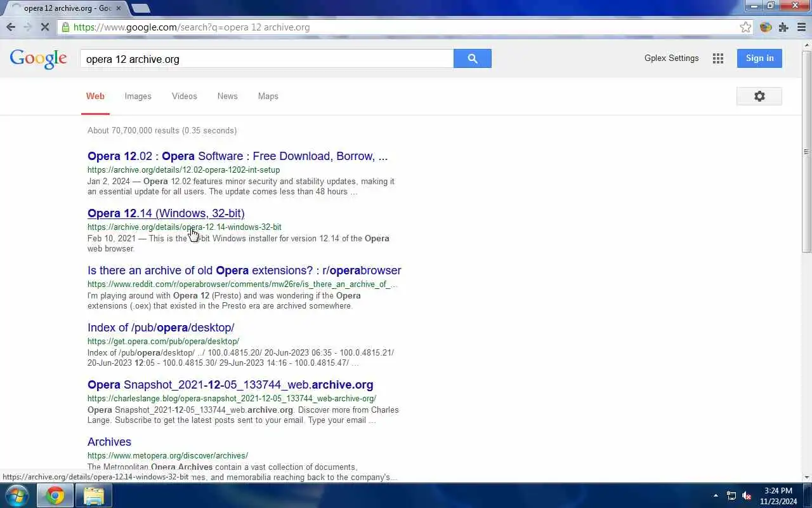The height and width of the screenshot is (508, 812).
Task: Switch to Videos results
Action: (184, 97)
